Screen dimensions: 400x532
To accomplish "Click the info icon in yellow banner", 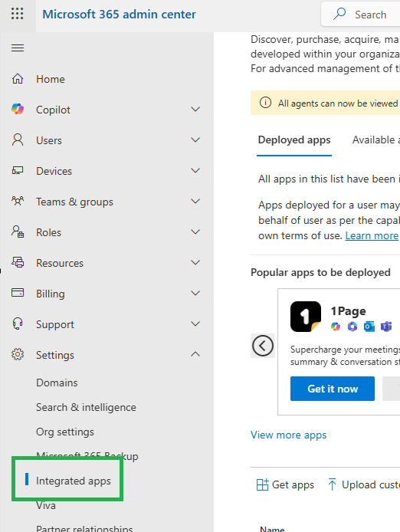I will click(x=265, y=103).
